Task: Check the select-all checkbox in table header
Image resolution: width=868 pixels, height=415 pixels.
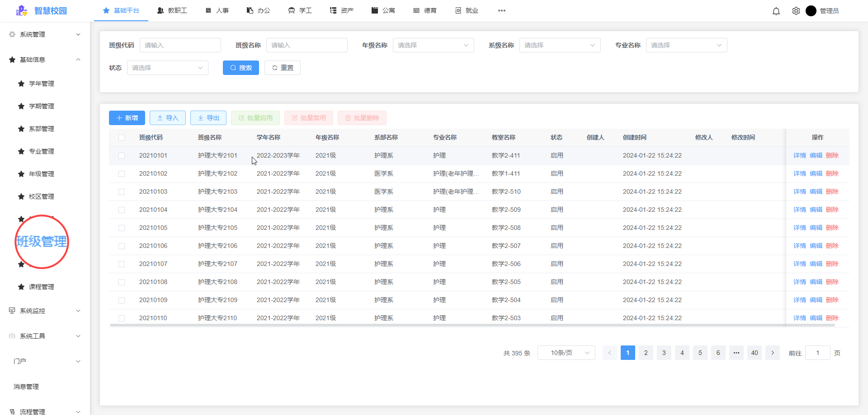Action: (x=121, y=137)
